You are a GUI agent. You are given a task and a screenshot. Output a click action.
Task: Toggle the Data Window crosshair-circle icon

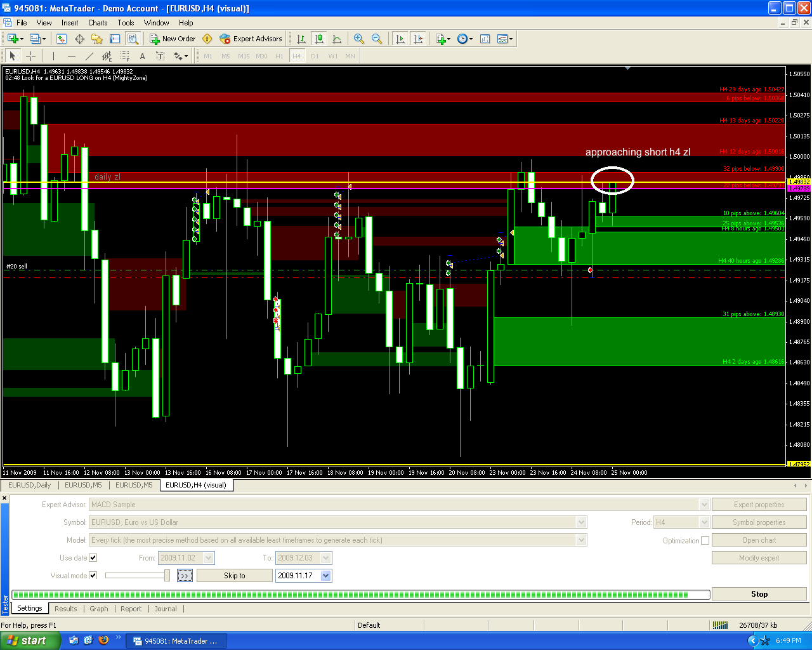(x=79, y=39)
